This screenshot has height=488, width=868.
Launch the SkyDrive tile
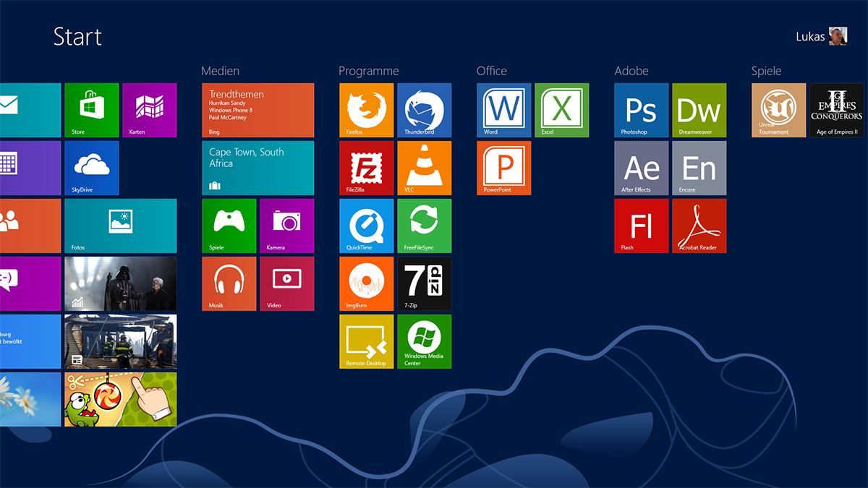[x=91, y=168]
